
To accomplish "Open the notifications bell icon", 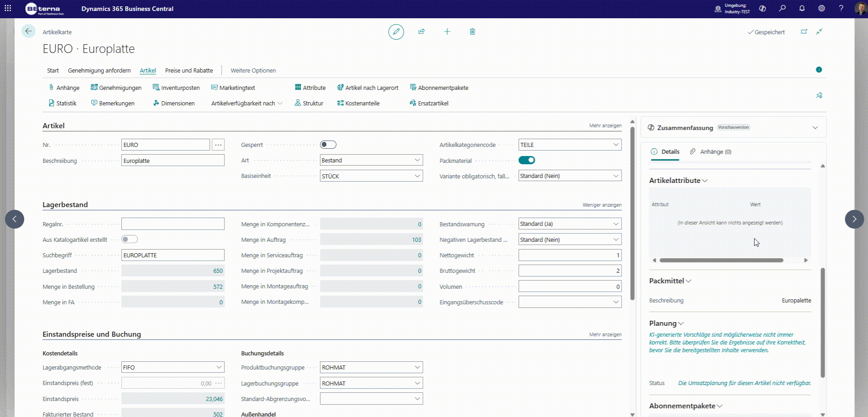I will coord(802,8).
